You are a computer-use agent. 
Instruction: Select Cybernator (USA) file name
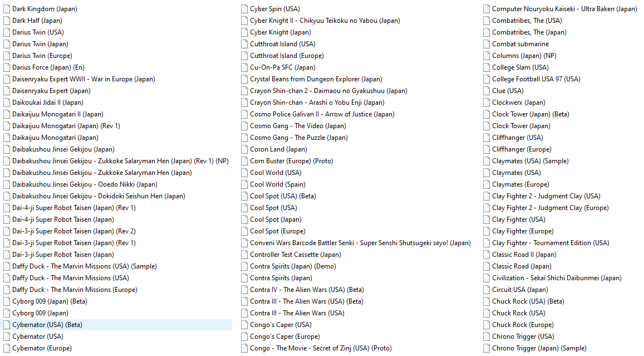point(38,337)
